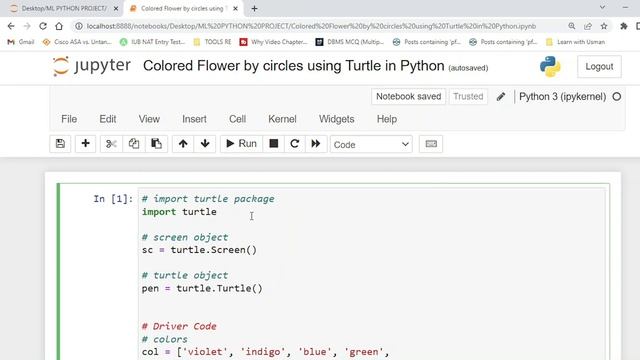The height and width of the screenshot is (360, 640).
Task: Restart the kernel circular arrow icon
Action: pyautogui.click(x=295, y=144)
